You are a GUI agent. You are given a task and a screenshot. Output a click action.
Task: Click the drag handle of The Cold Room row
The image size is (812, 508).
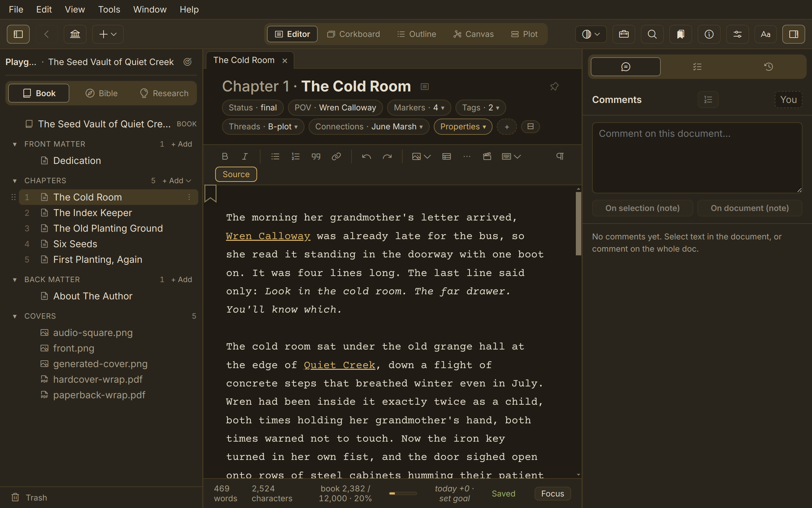(x=14, y=197)
